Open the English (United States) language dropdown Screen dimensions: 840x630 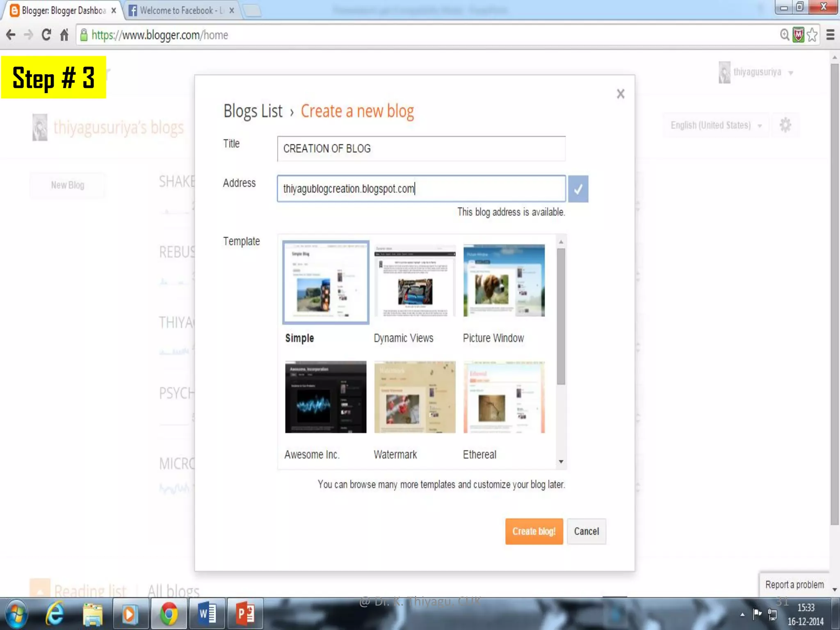click(x=716, y=125)
